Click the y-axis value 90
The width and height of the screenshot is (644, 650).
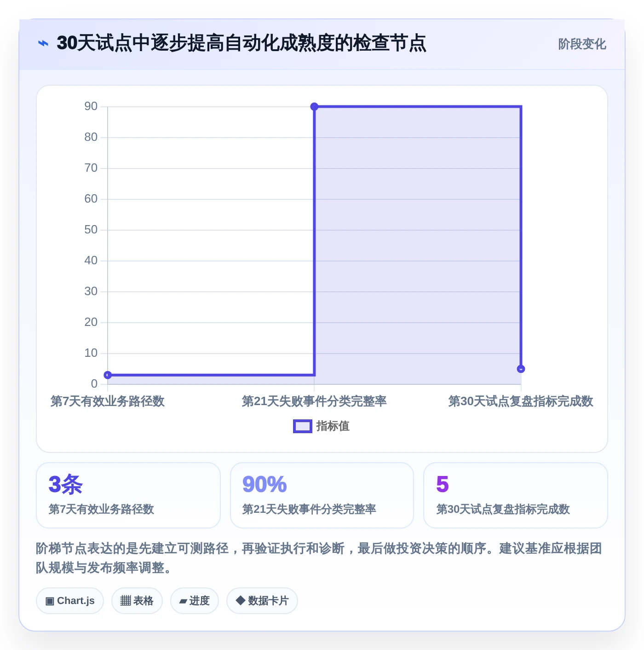click(x=91, y=106)
